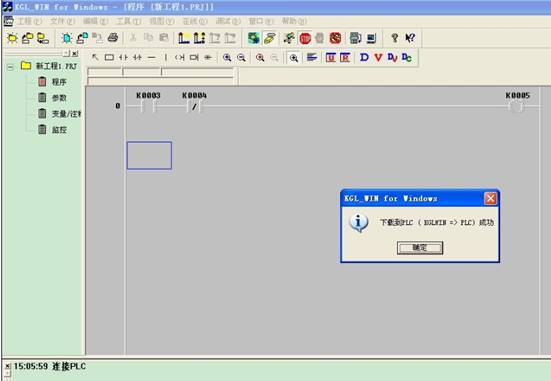The width and height of the screenshot is (551, 381).
Task: Close the KGL_WIN message dialog
Action: click(490, 199)
